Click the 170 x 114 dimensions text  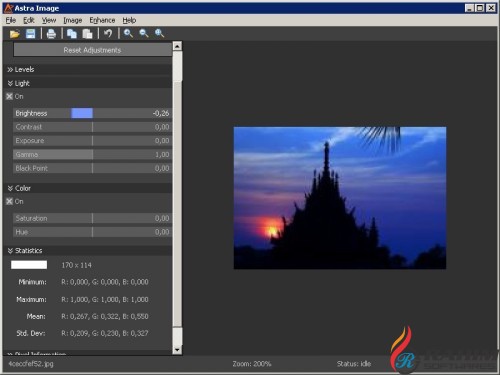(x=76, y=265)
